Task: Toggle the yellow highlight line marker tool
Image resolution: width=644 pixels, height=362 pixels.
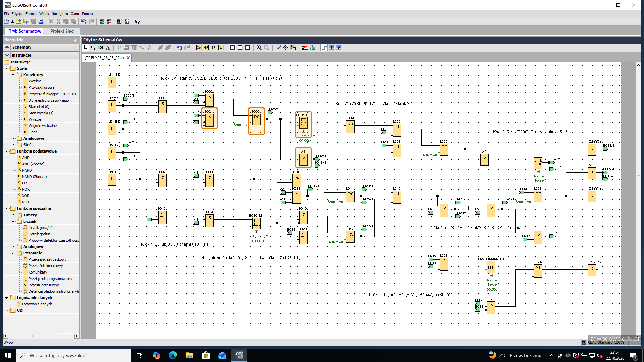Action: 278,48
